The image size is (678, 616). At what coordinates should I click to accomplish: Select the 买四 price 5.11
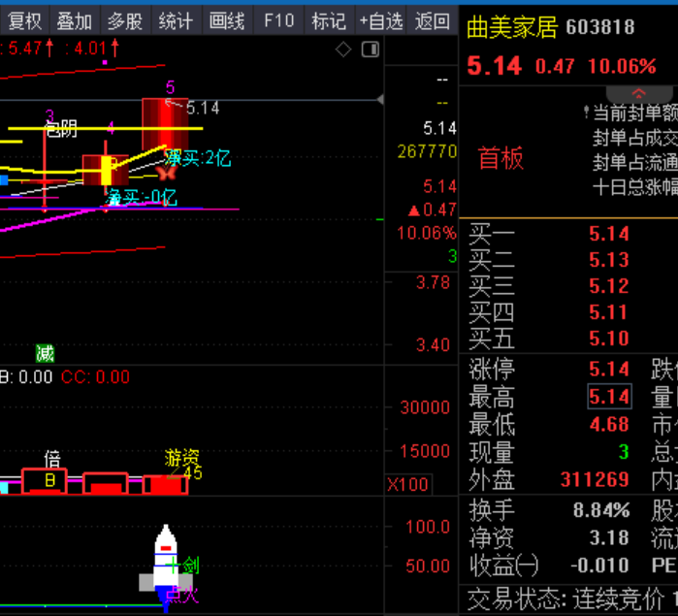[x=609, y=312]
